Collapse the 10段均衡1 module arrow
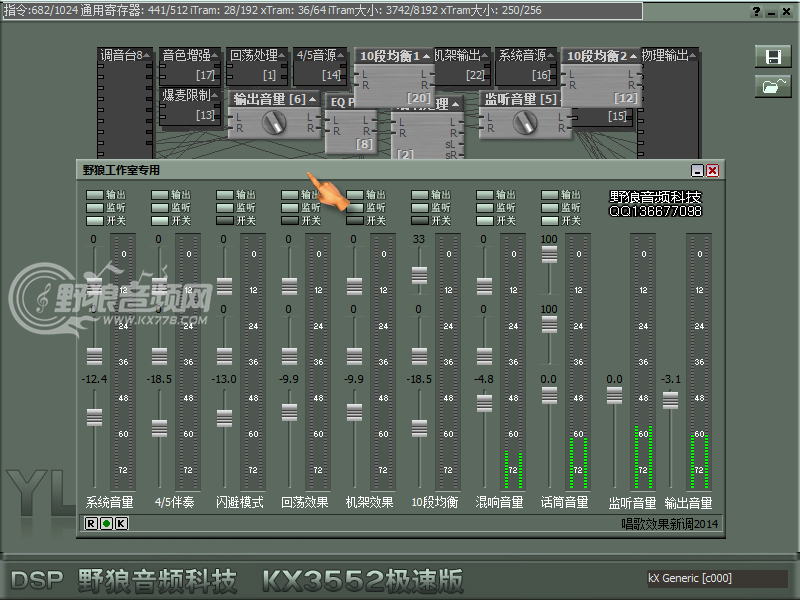This screenshot has height=600, width=800. pos(426,56)
